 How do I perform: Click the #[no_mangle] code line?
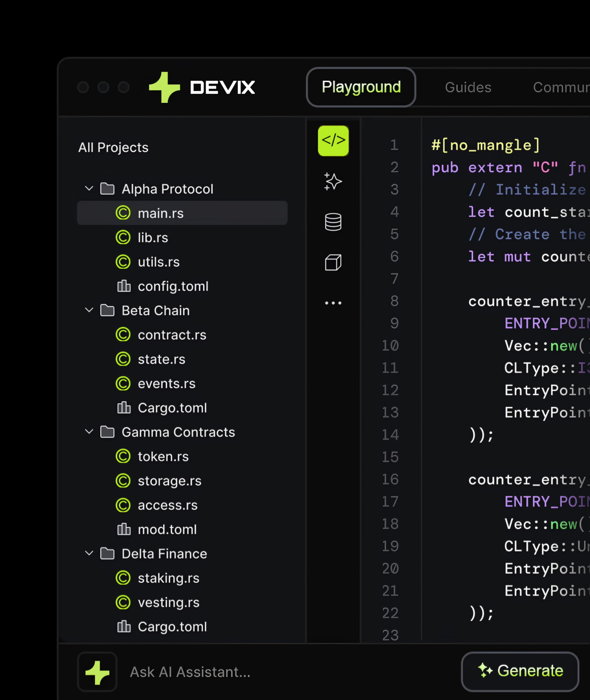click(486, 145)
